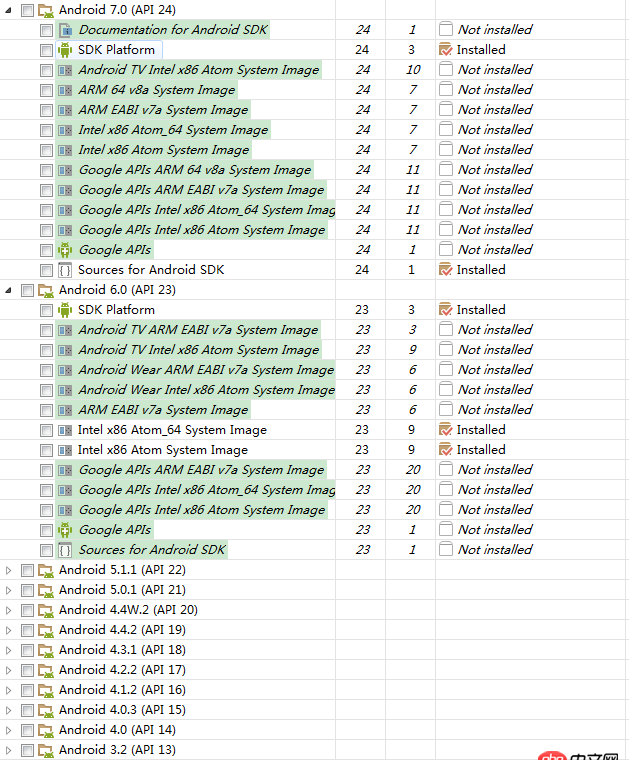
Task: Click the Sources for Android SDK API 24 icon
Action: tap(65, 270)
